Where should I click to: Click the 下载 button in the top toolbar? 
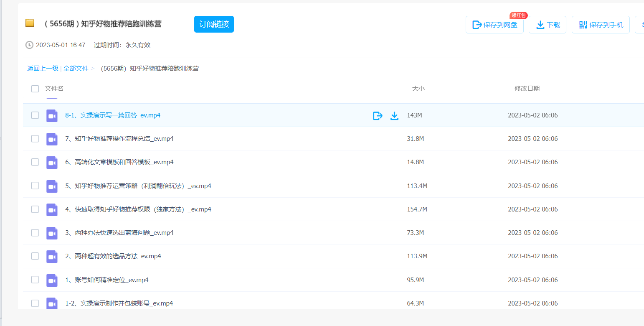(548, 25)
